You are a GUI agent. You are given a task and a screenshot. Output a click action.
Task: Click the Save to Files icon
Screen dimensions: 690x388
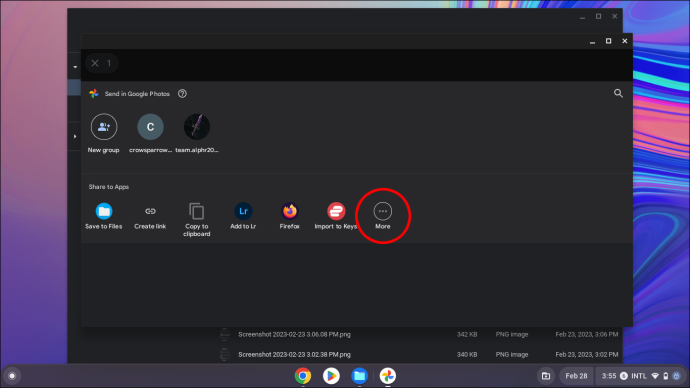[x=104, y=211]
